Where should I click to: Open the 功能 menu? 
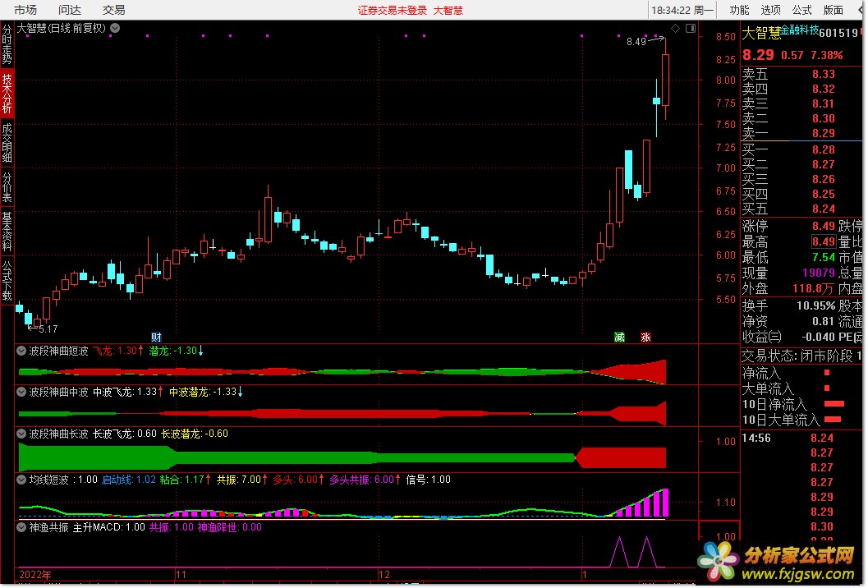pos(739,10)
